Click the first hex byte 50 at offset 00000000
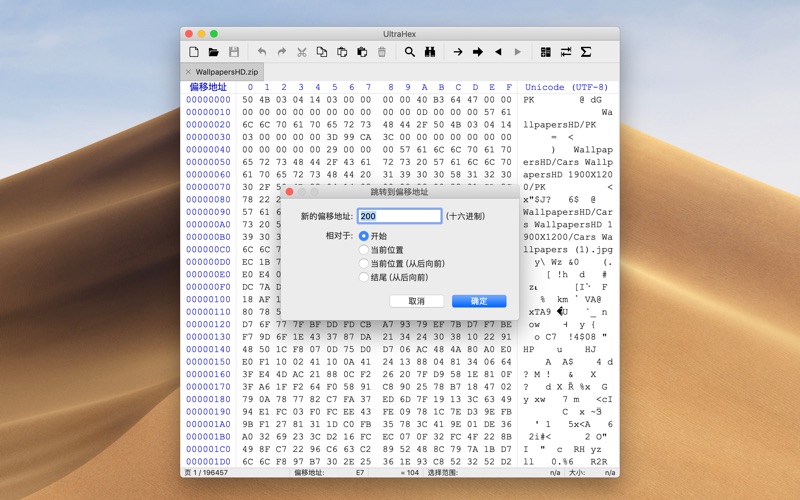The height and width of the screenshot is (500, 800). [248, 100]
